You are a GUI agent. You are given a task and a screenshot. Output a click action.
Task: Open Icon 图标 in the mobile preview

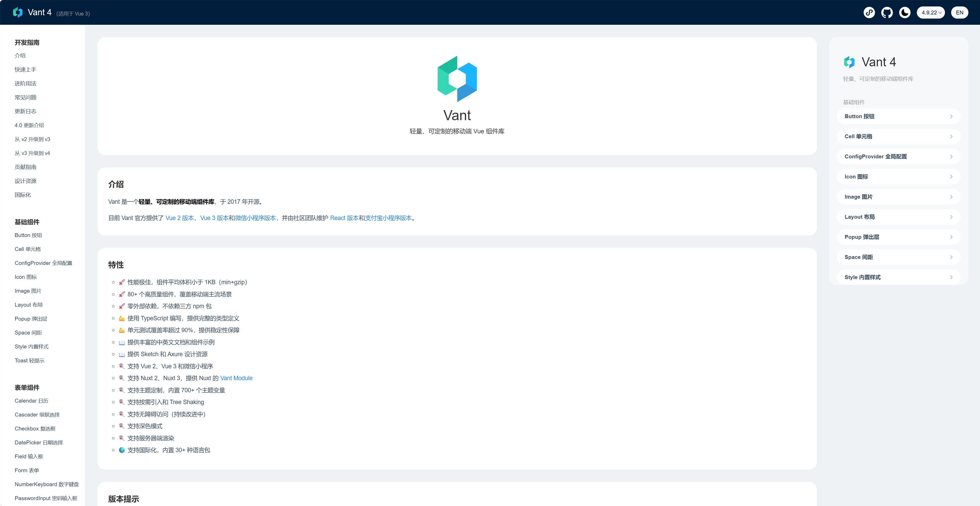point(899,177)
